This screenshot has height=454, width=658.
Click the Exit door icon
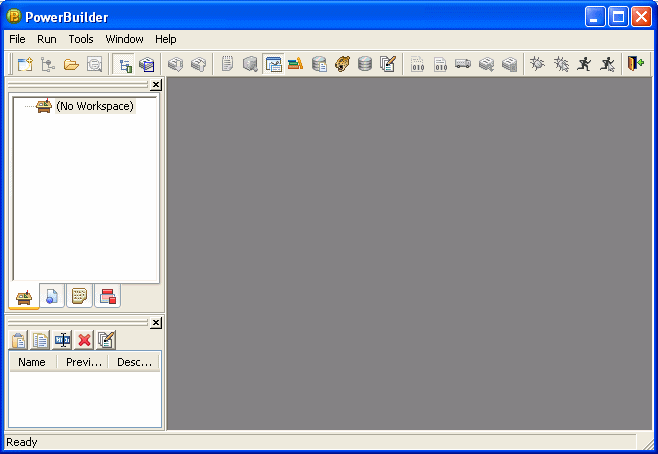(635, 64)
